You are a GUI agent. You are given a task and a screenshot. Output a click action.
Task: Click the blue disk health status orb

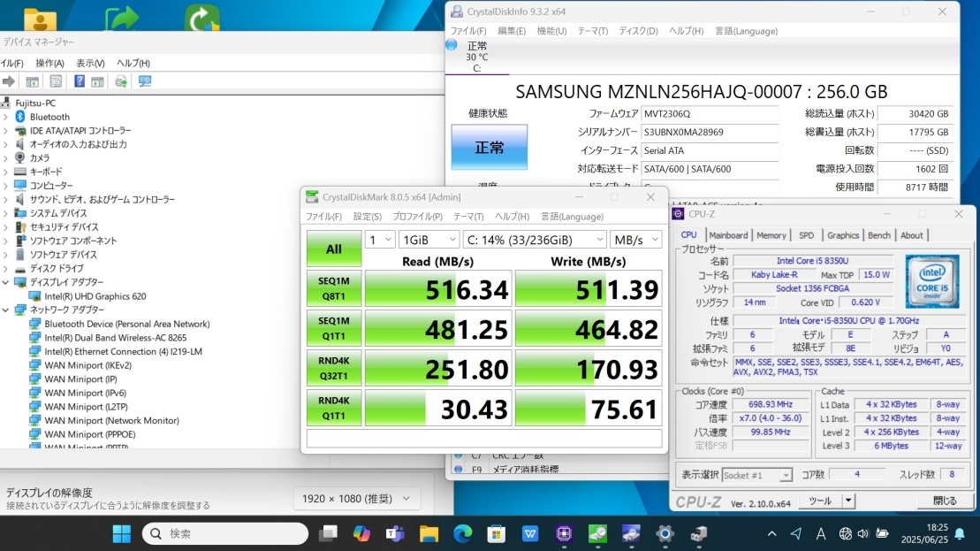452,45
